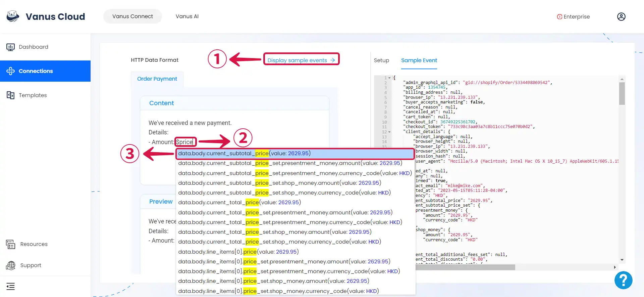Click the "buyer_accepts_marketing" JSON line
The width and height of the screenshot is (644, 297).
click(444, 102)
